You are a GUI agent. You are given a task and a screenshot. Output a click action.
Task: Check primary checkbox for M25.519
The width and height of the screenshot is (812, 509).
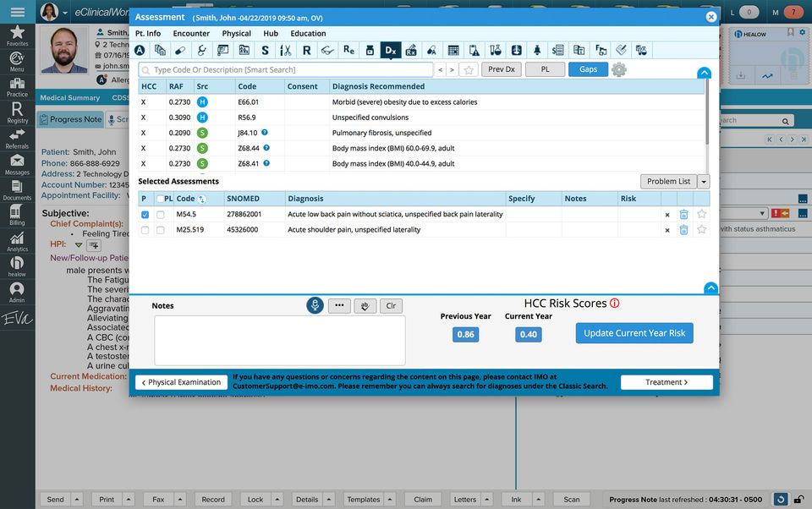(145, 230)
